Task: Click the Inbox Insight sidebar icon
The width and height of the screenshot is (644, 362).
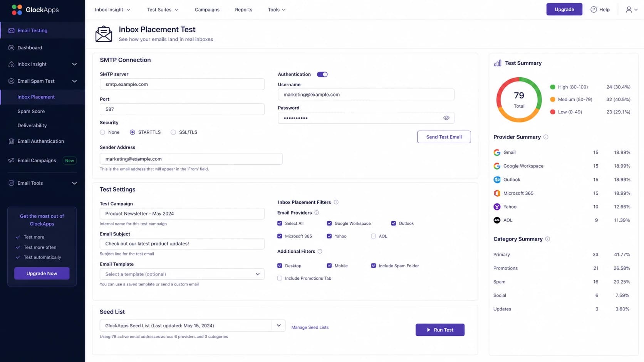Action: (11, 64)
